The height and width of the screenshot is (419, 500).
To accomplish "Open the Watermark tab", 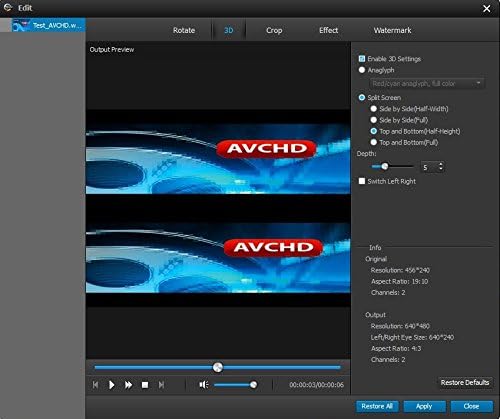I will click(392, 30).
